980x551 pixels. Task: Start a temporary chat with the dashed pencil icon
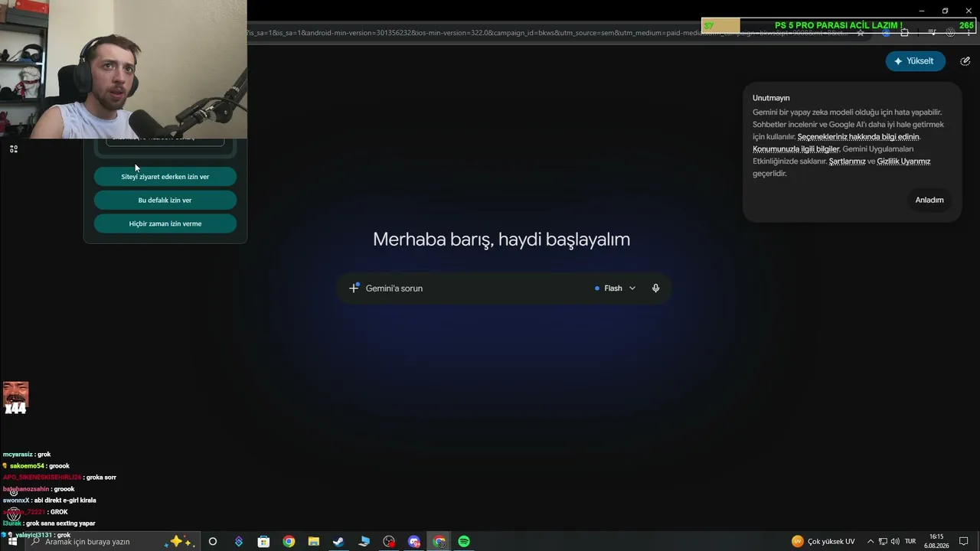tap(965, 61)
